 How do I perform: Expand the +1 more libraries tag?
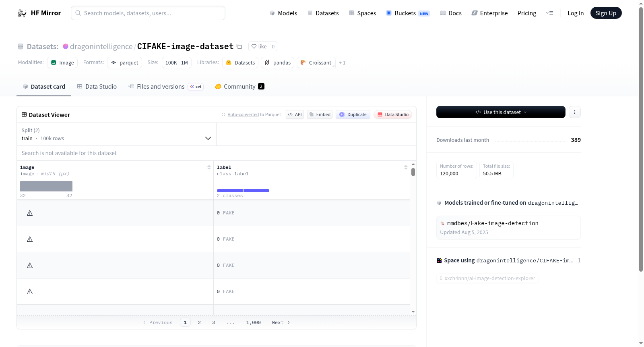click(342, 63)
